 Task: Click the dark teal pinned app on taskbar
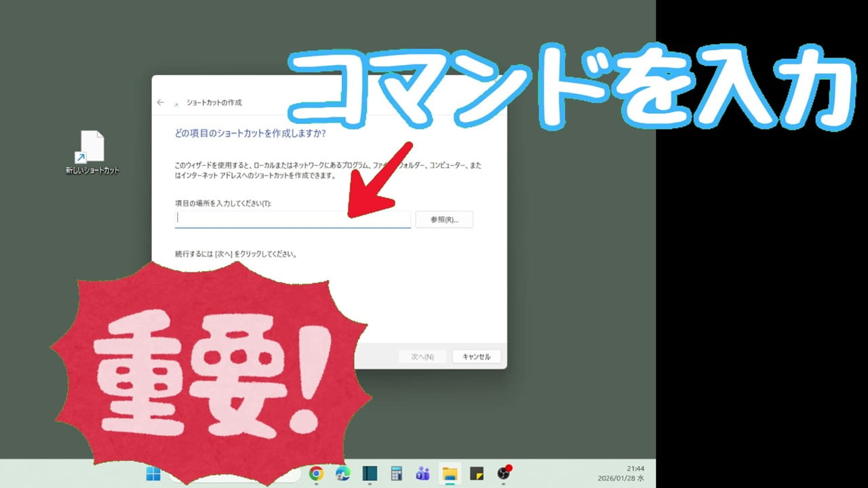(368, 474)
